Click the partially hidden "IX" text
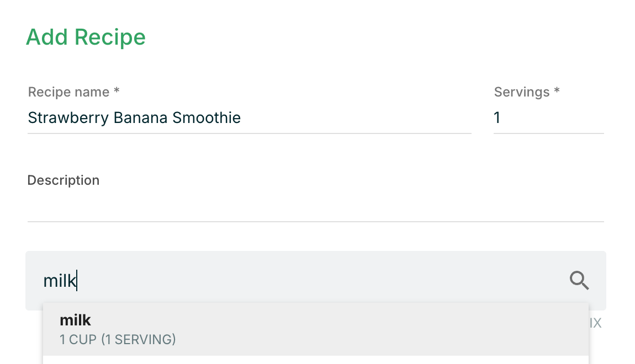The width and height of the screenshot is (635, 364). pyautogui.click(x=595, y=324)
